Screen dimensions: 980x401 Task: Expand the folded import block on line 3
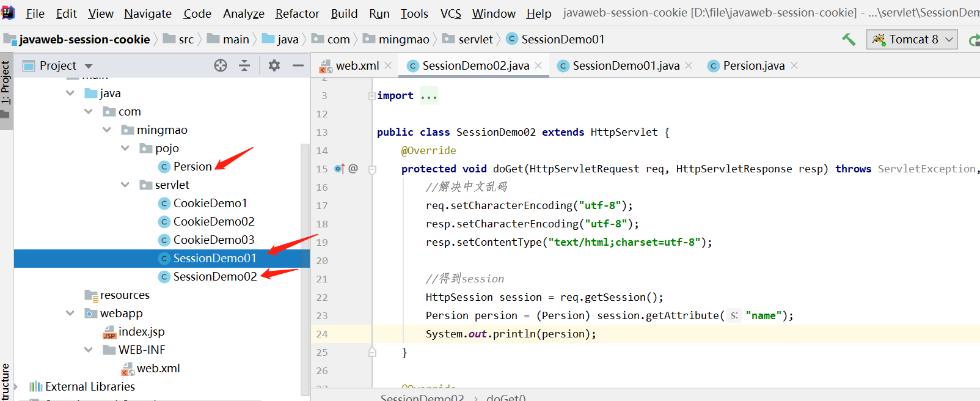[372, 96]
